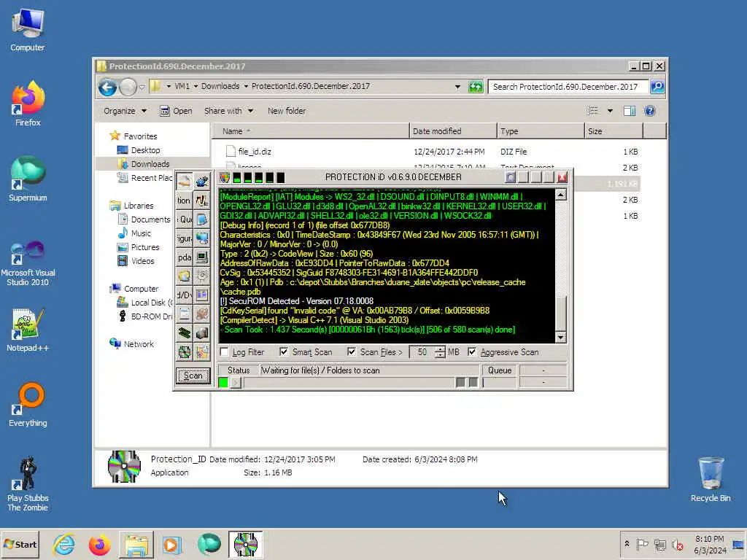Viewport: 747px width, 560px height.
Task: Open Supermium desktop shortcut
Action: (28, 179)
